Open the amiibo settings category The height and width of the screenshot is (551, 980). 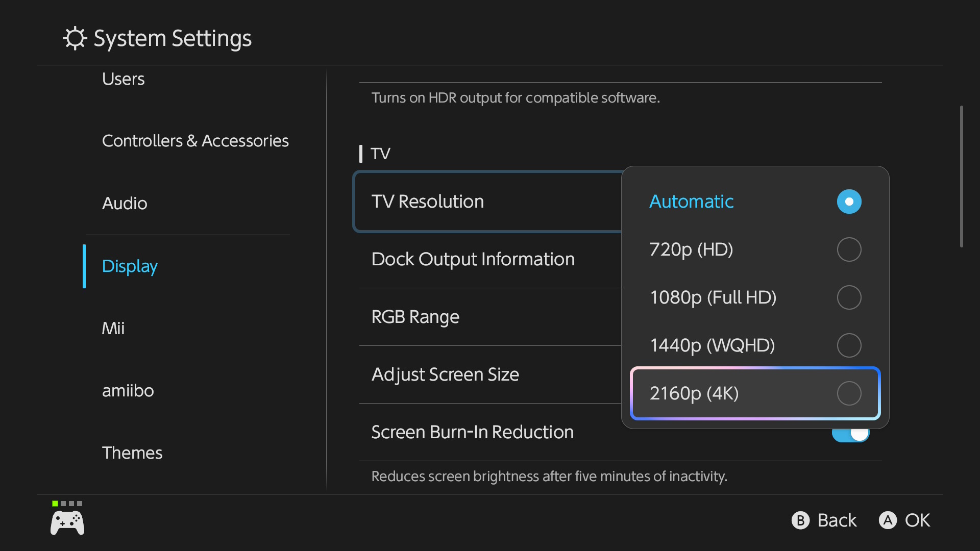(x=128, y=391)
